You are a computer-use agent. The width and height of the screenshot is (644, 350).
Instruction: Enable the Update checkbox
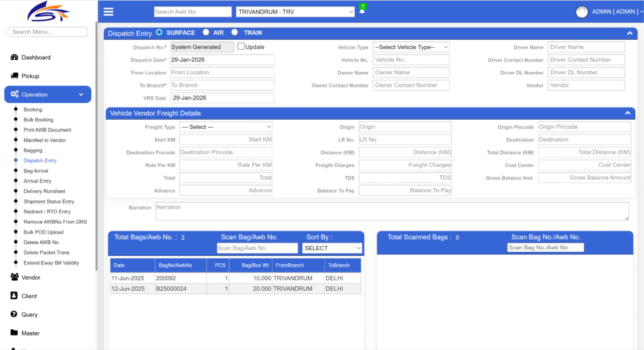coord(241,47)
